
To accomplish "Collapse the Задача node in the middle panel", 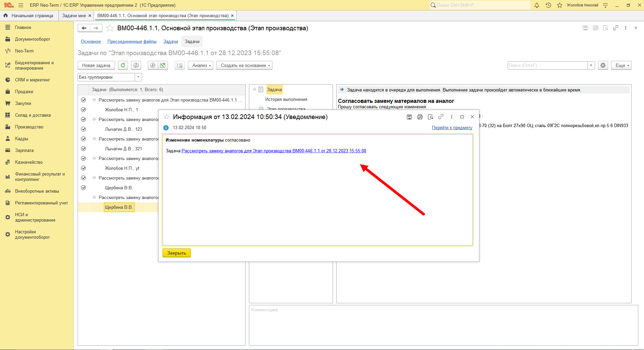I will (x=254, y=89).
